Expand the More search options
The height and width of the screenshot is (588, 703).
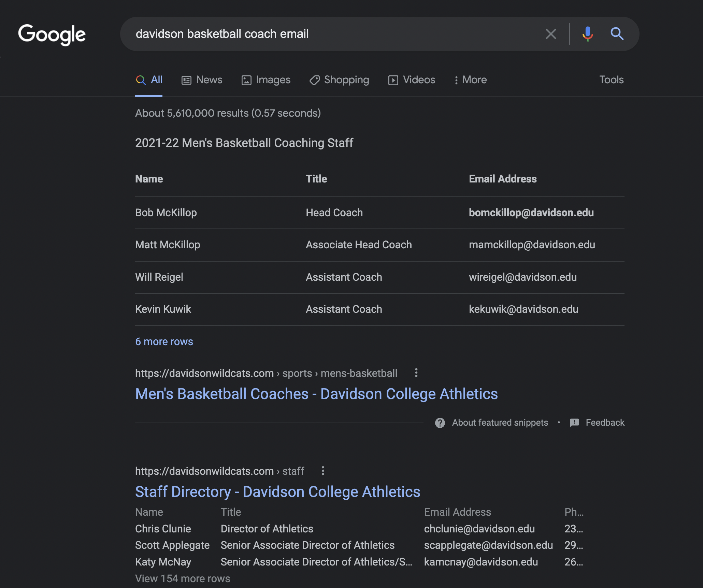(471, 80)
